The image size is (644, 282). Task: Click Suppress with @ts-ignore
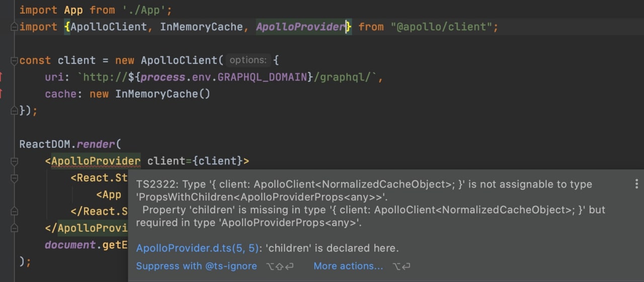pyautogui.click(x=196, y=266)
